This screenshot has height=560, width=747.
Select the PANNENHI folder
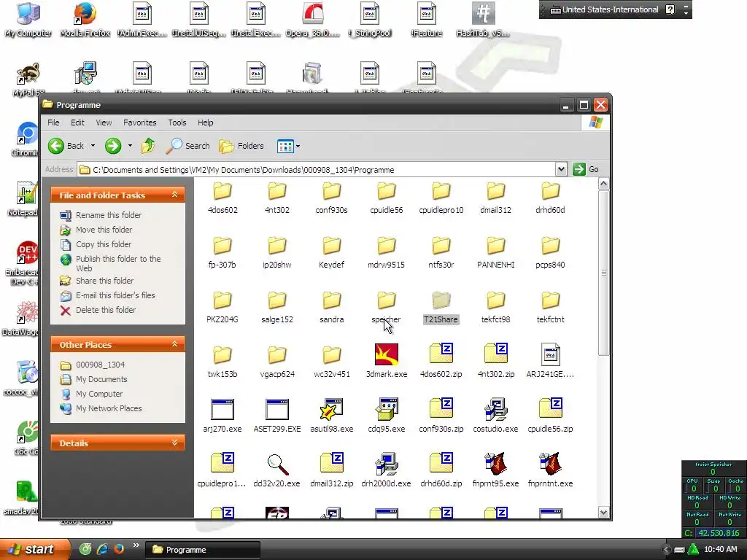tap(495, 253)
